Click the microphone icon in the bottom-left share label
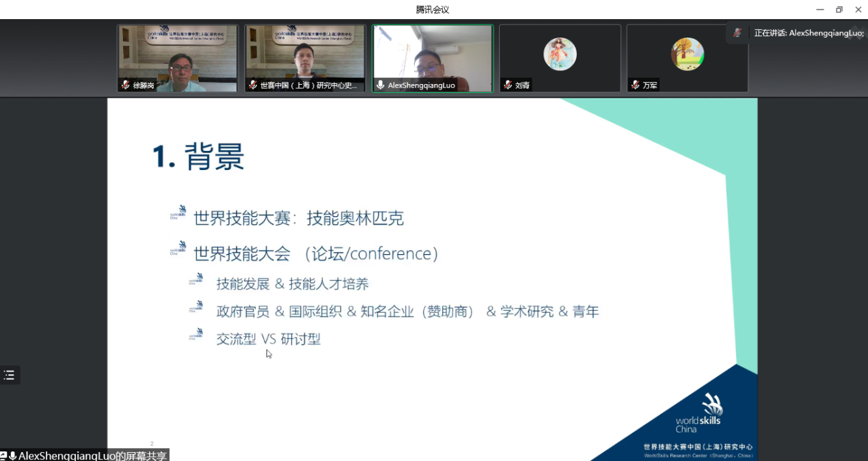The height and width of the screenshot is (461, 868). pyautogui.click(x=12, y=456)
